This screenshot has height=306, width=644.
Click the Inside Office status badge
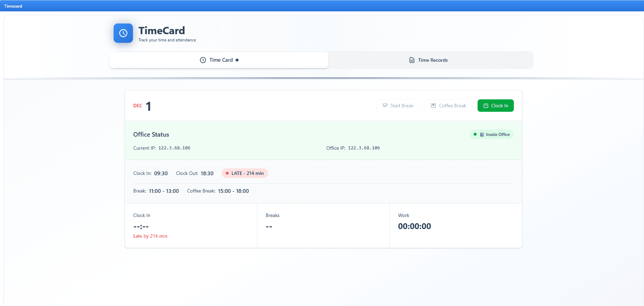[492, 135]
